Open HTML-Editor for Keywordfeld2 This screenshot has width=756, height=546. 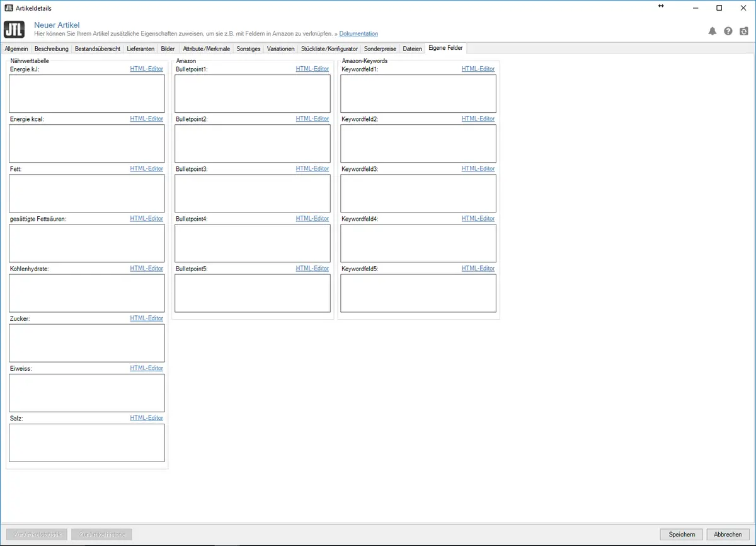point(478,119)
